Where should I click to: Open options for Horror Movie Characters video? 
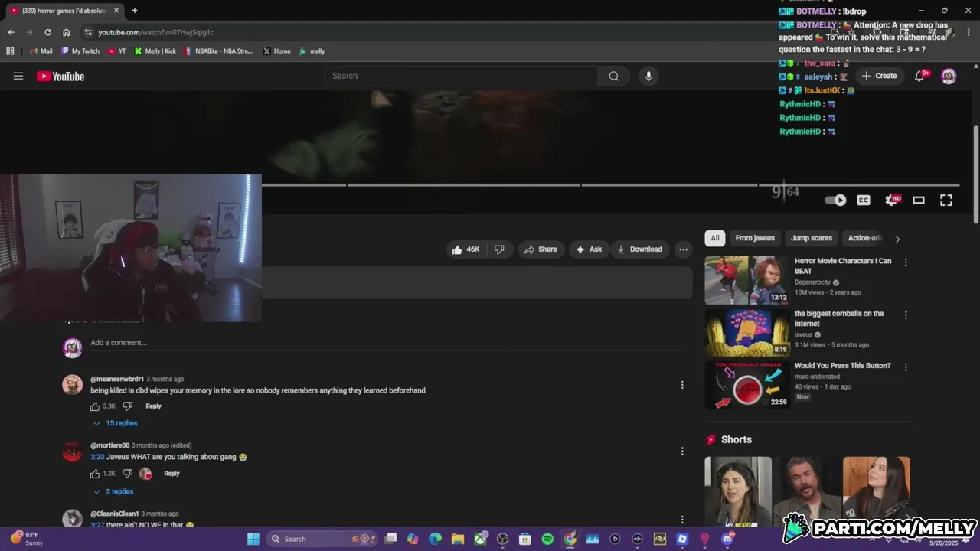pos(906,262)
